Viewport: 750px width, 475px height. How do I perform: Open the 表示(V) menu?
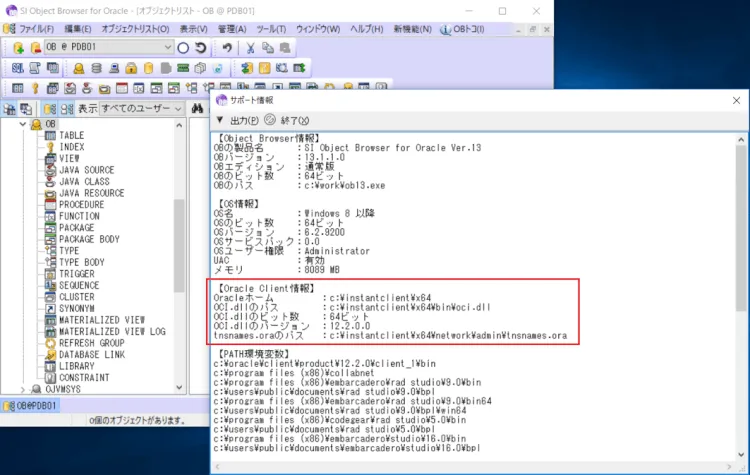[x=194, y=29]
